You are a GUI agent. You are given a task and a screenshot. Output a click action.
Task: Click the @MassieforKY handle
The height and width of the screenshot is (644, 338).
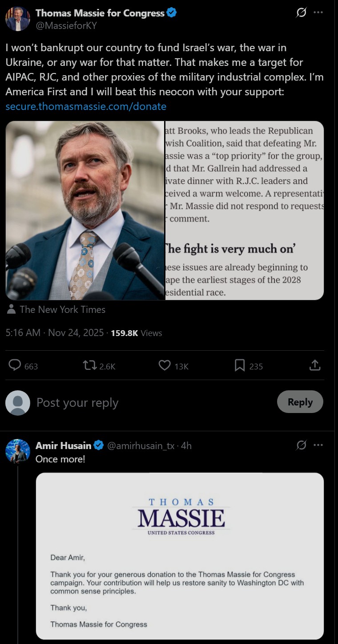click(66, 26)
